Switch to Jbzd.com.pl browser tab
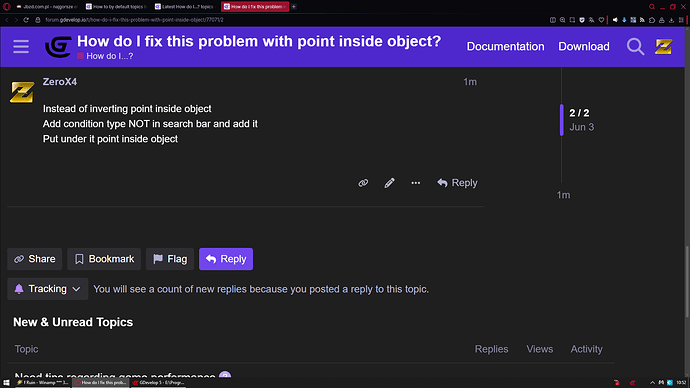The width and height of the screenshot is (690, 388). pyautogui.click(x=47, y=7)
